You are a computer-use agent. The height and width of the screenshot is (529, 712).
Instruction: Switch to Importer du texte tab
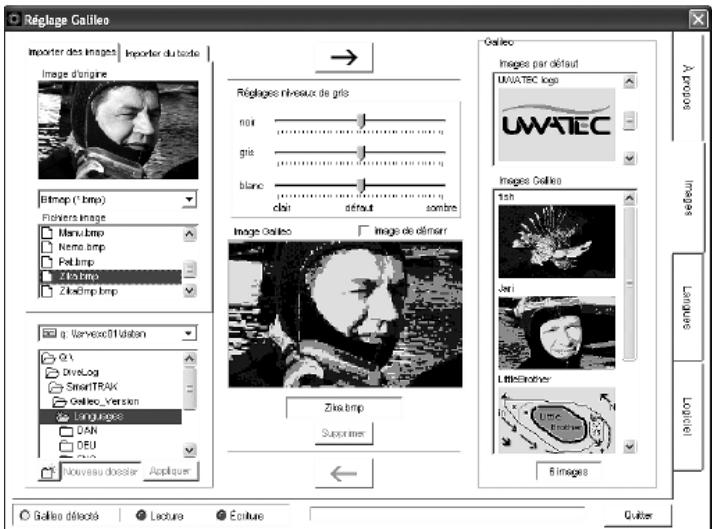coord(163,53)
